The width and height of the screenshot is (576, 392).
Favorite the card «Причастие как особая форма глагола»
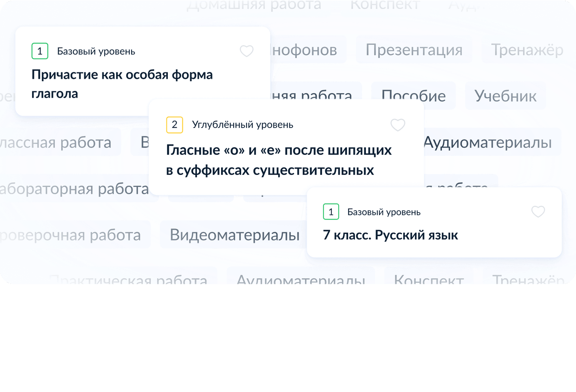[x=246, y=51]
